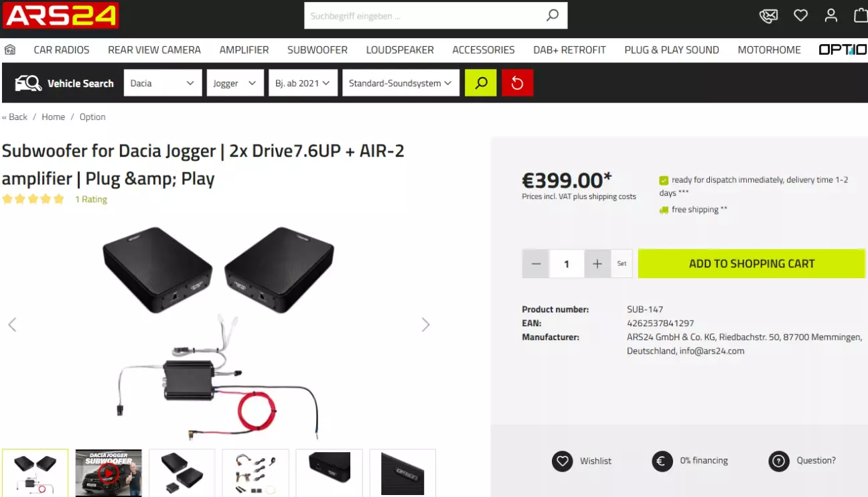Expand the Dacia make dropdown
The height and width of the screenshot is (497, 868).
click(163, 83)
